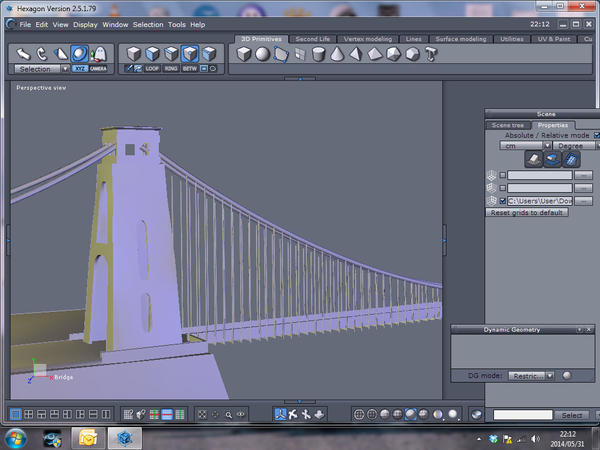Select highlighted smooth solid display mode
This screenshot has height=450, width=600.
click(411, 414)
